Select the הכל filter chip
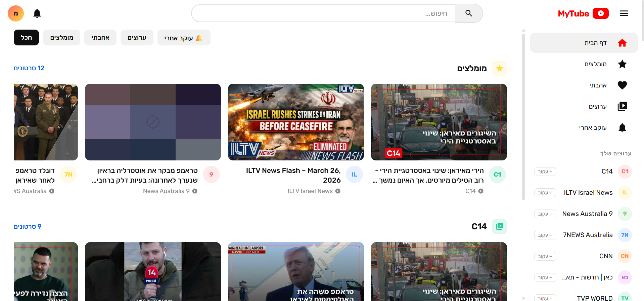Image resolution: width=644 pixels, height=301 pixels. click(x=26, y=38)
